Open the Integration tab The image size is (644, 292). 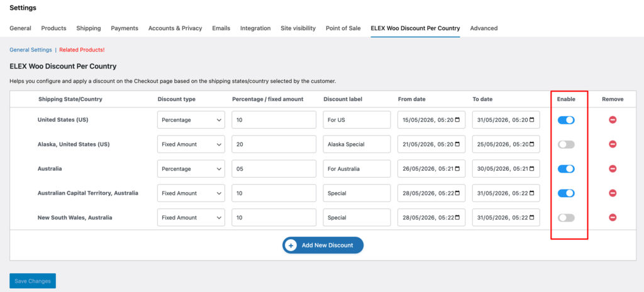255,28
